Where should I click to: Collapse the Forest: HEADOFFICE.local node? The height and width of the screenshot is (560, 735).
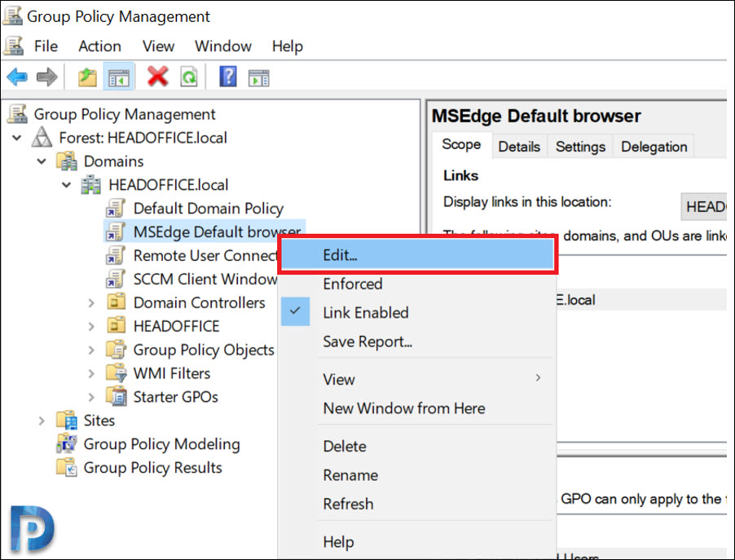[17, 138]
